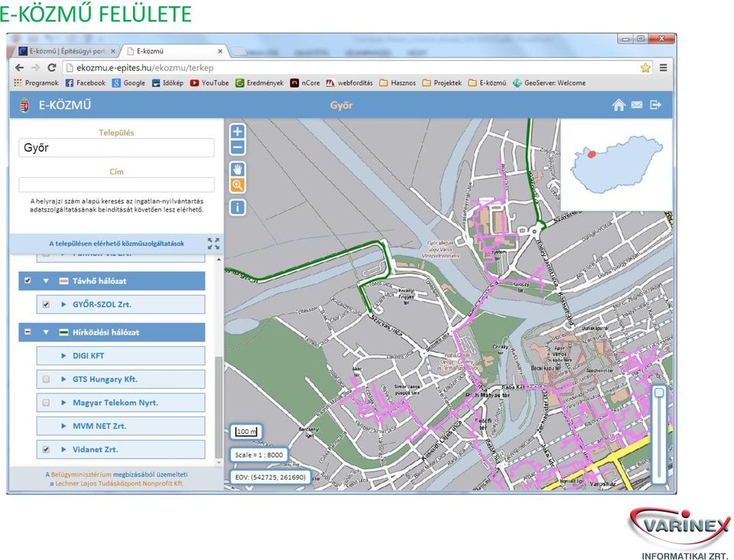Log out using the exit icon
The image size is (734, 560).
tap(655, 105)
